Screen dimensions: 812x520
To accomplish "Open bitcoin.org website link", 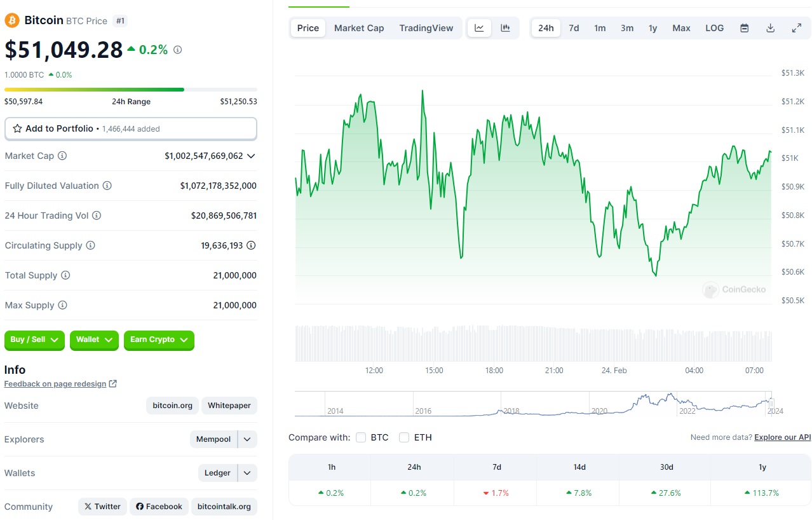I will tap(172, 406).
